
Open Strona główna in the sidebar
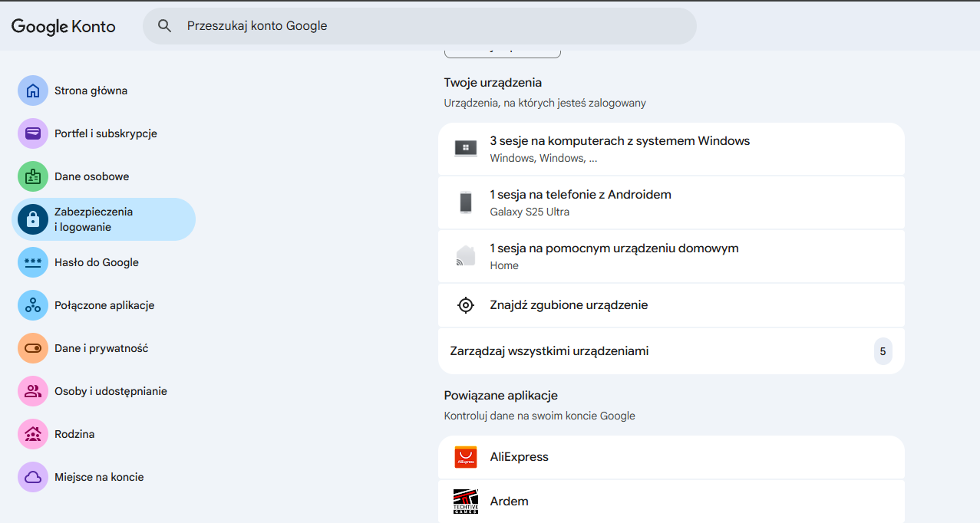pyautogui.click(x=91, y=90)
